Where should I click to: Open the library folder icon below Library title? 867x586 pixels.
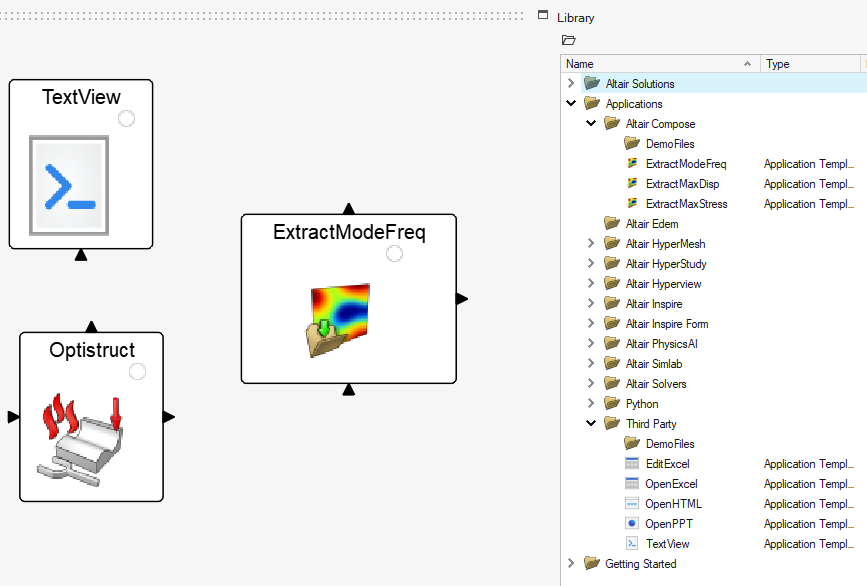(568, 40)
